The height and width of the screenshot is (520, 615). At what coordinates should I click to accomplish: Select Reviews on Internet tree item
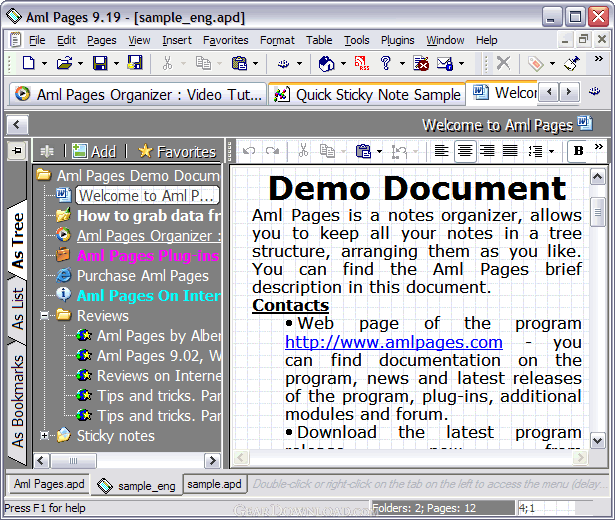point(159,376)
